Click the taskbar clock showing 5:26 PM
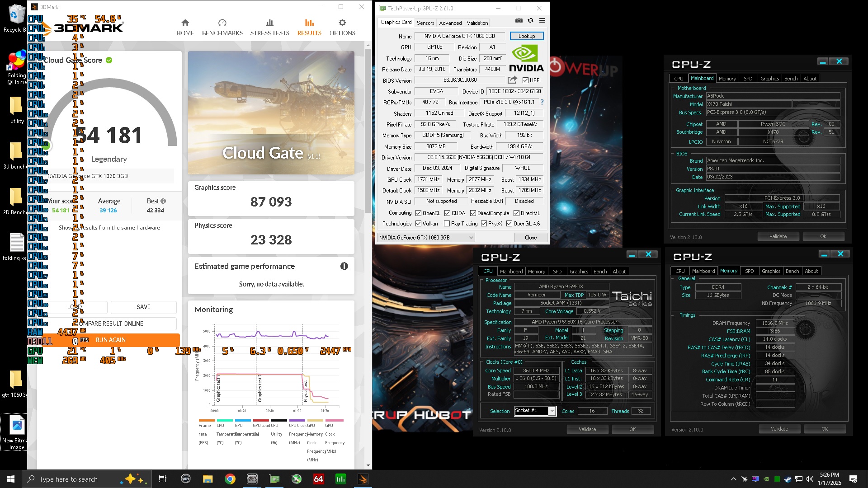This screenshot has height=488, width=868. click(829, 479)
